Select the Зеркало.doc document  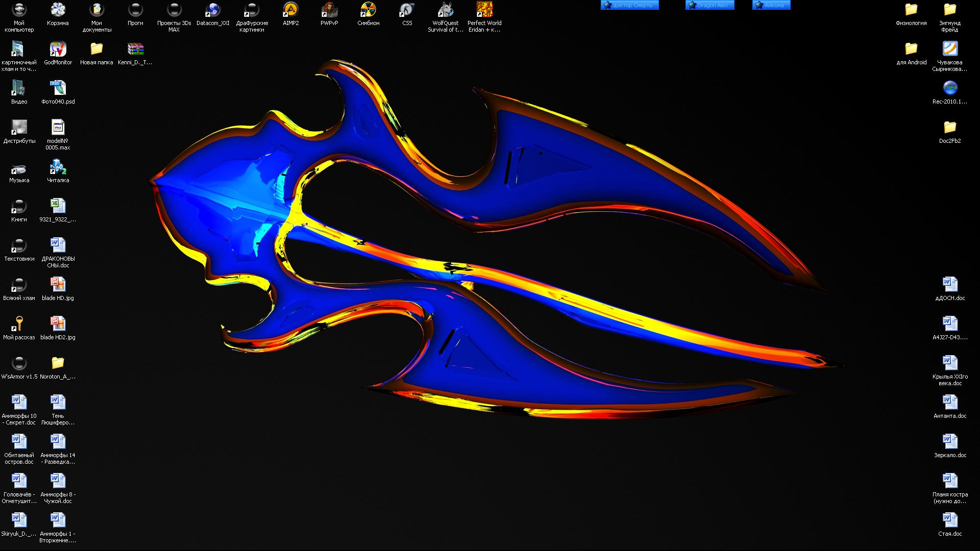click(x=950, y=442)
